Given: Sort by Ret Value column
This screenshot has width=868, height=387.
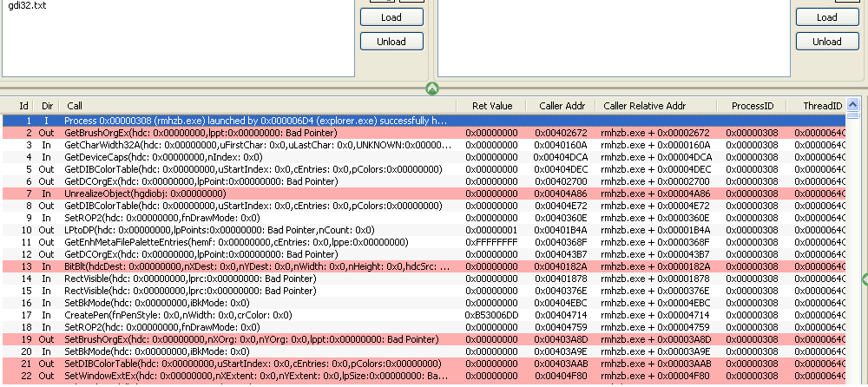Looking at the screenshot, I should (x=491, y=106).
